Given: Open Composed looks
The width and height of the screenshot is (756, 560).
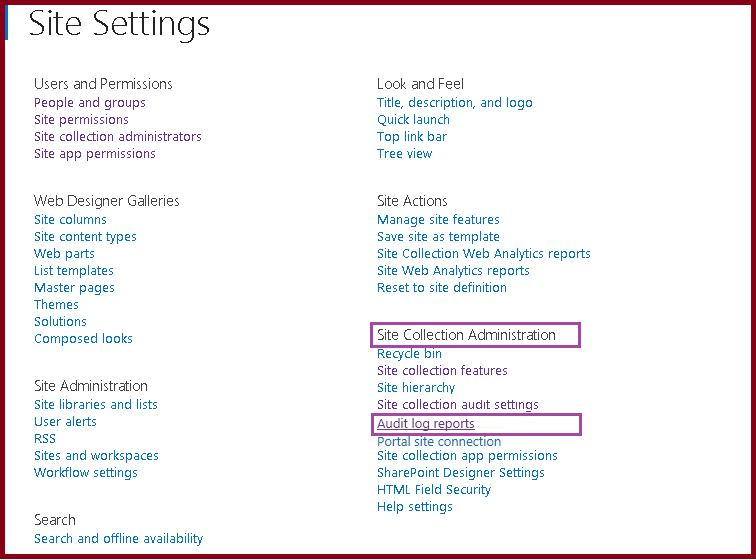Looking at the screenshot, I should [83, 339].
